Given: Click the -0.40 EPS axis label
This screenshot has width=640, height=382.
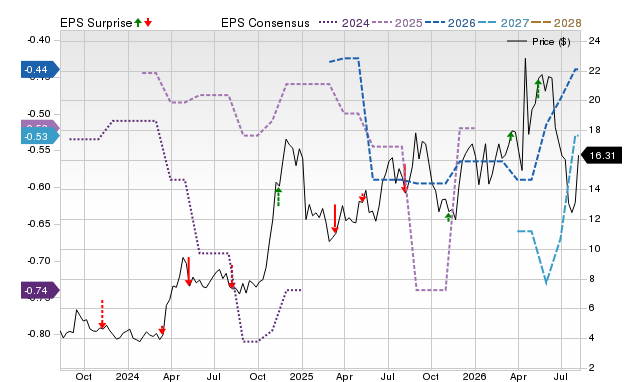Looking at the screenshot, I should (39, 40).
